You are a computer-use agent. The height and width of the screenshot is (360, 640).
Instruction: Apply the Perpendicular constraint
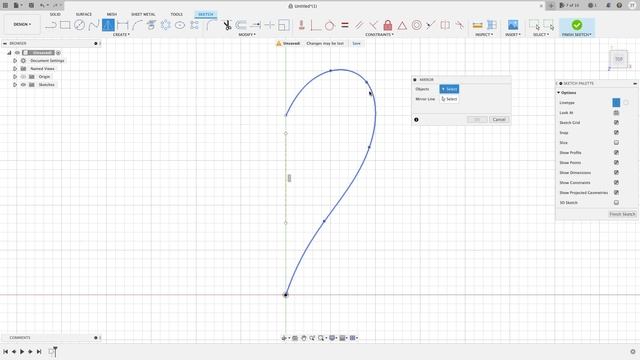point(373,25)
